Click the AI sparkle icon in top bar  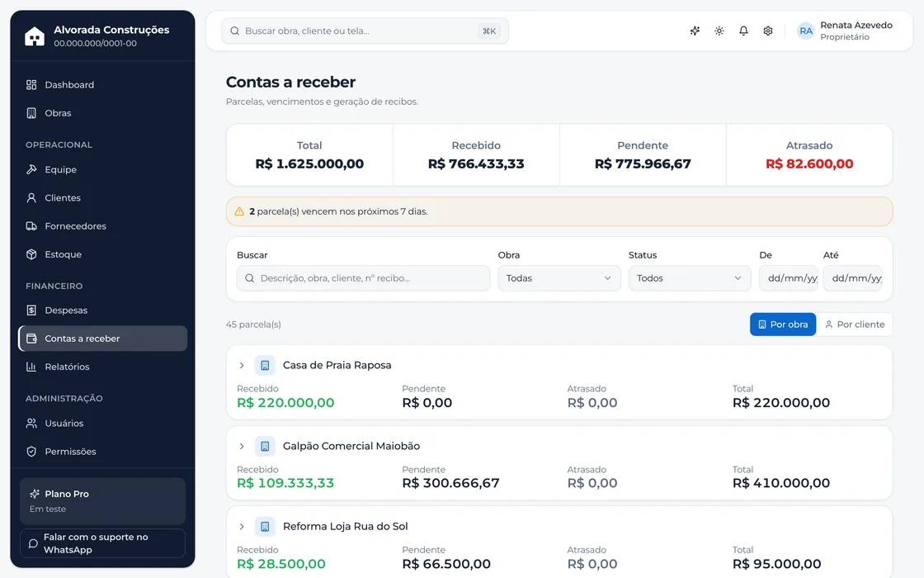[695, 31]
